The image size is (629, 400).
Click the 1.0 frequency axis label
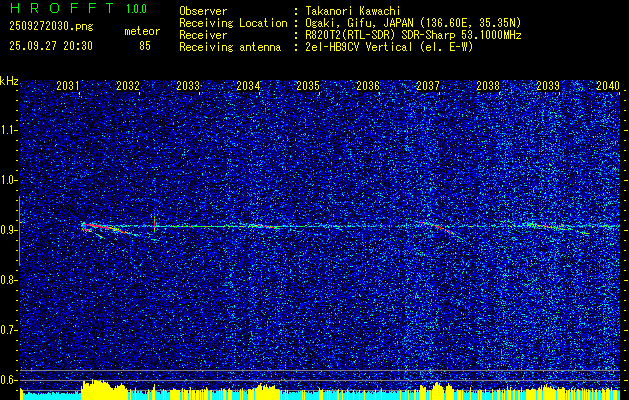point(9,181)
